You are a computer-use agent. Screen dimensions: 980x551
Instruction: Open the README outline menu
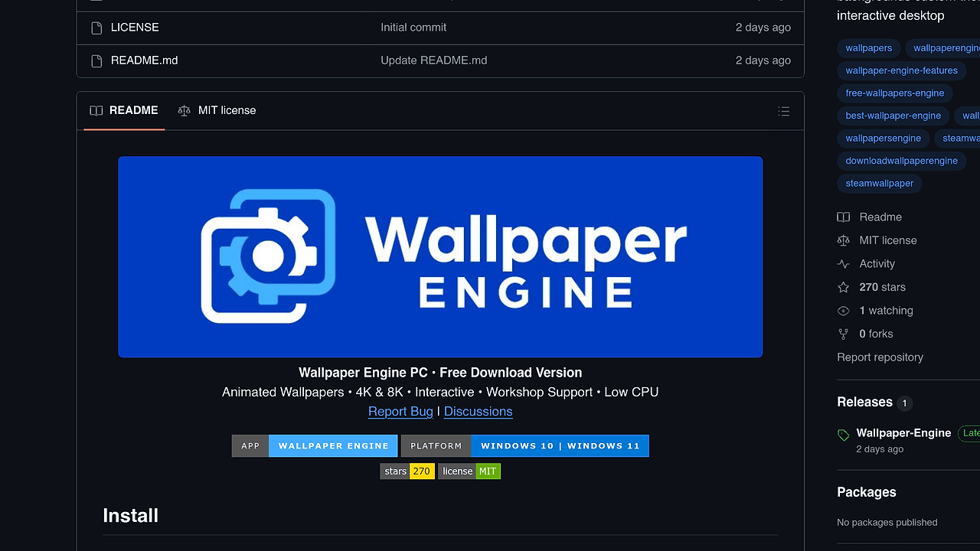coord(783,111)
